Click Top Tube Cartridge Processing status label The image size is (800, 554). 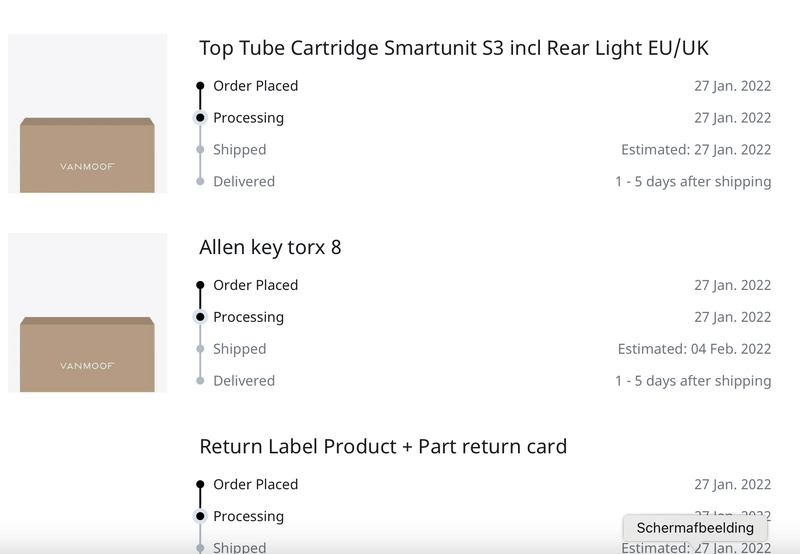tap(248, 118)
